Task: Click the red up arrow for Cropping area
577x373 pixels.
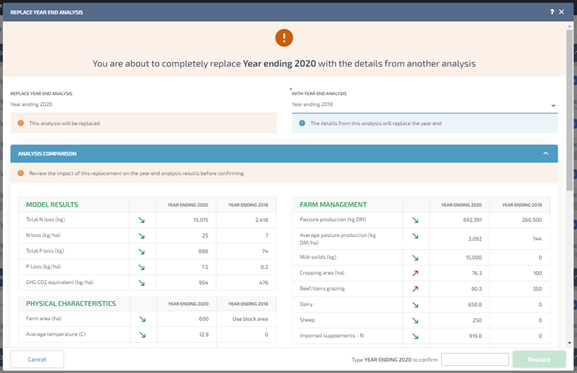Action: 415,273
